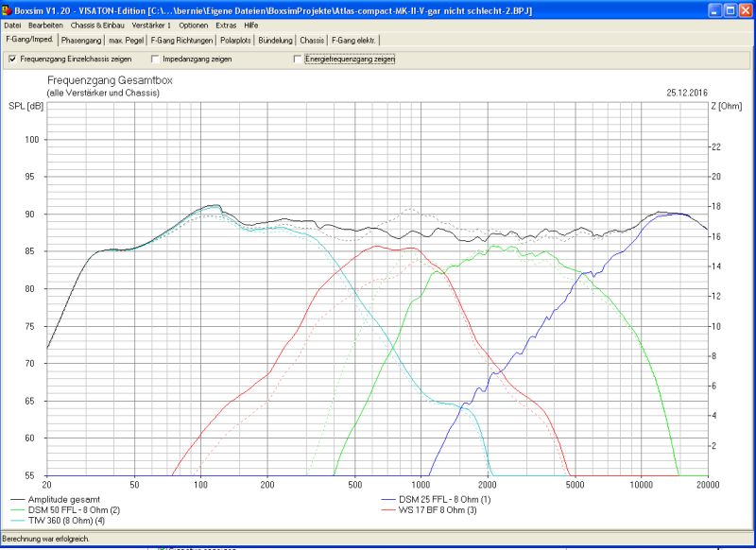This screenshot has height=550, width=756.
Task: Enable 'Impedanzgang zeigen' checkbox
Action: pyautogui.click(x=155, y=59)
